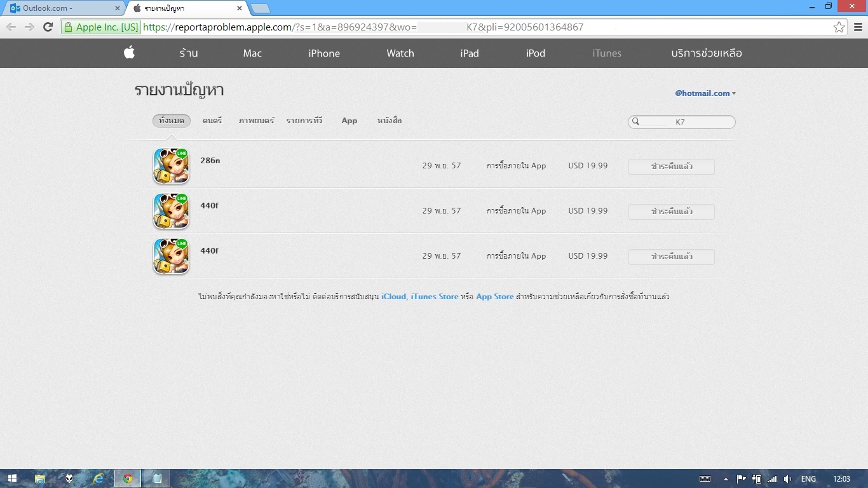Click การซื้อภายใน App label for 286n

click(517, 166)
